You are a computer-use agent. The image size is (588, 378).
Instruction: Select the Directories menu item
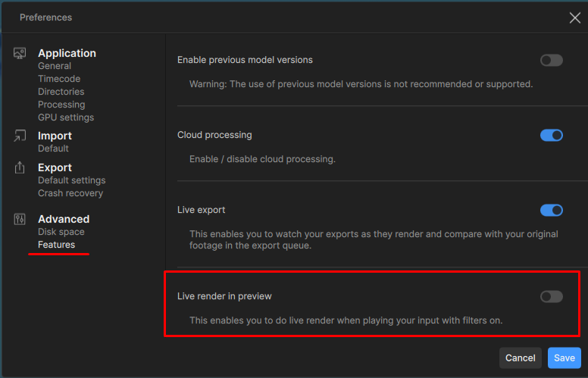(61, 92)
